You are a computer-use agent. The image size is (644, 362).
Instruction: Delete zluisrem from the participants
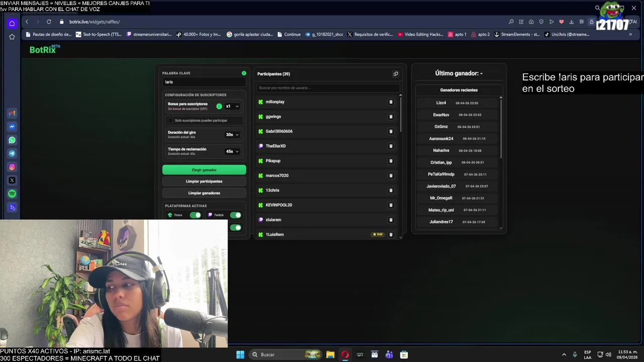click(x=391, y=220)
